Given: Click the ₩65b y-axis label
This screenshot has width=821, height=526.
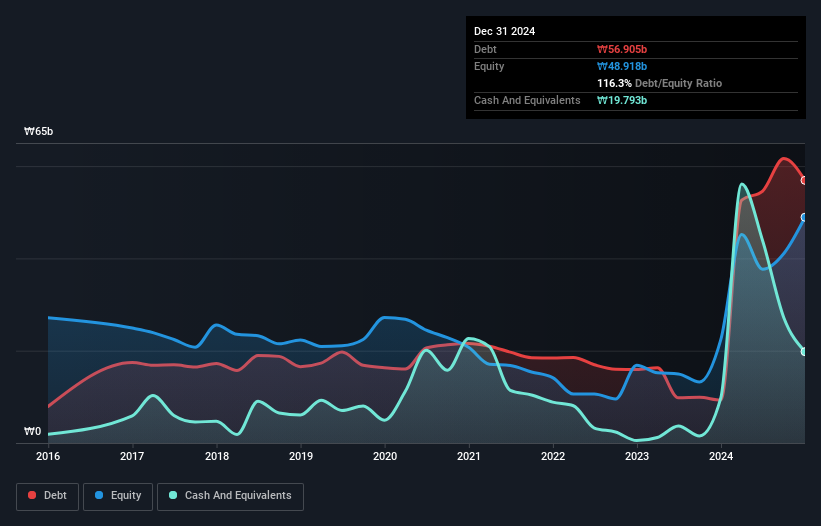Looking at the screenshot, I should [39, 131].
